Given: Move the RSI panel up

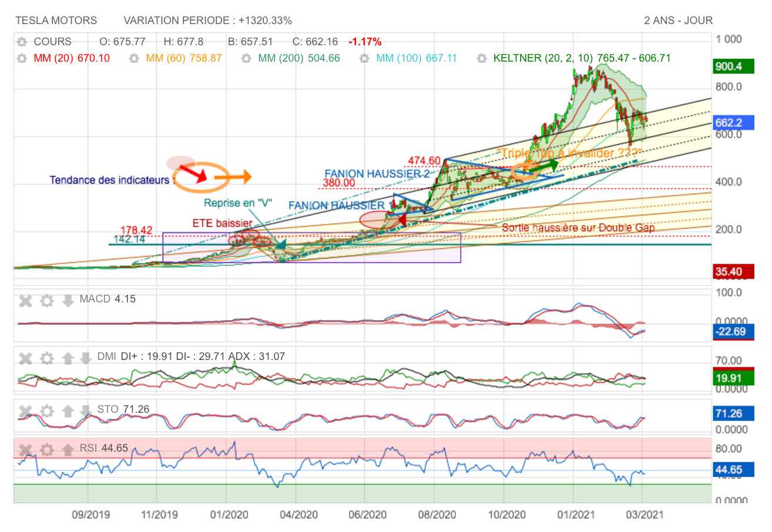Looking at the screenshot, I should coord(68,450).
